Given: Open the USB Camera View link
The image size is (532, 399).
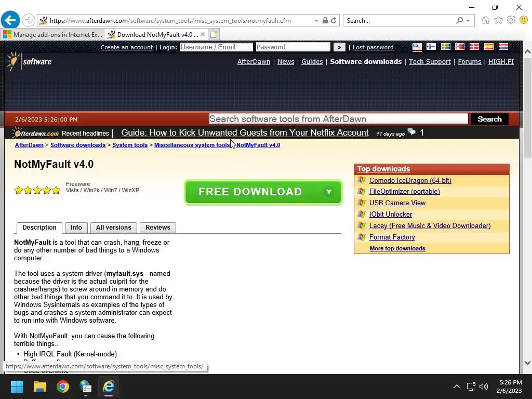Looking at the screenshot, I should (397, 203).
